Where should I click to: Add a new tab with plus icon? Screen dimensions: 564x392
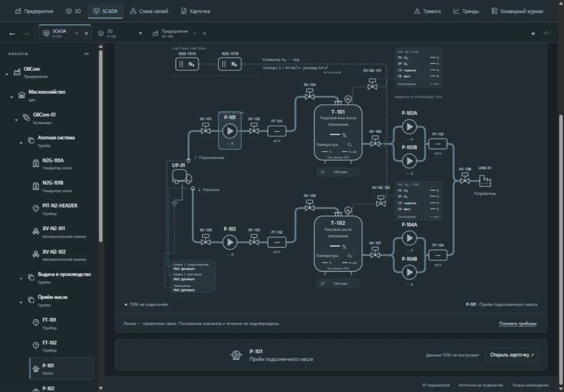tap(533, 34)
